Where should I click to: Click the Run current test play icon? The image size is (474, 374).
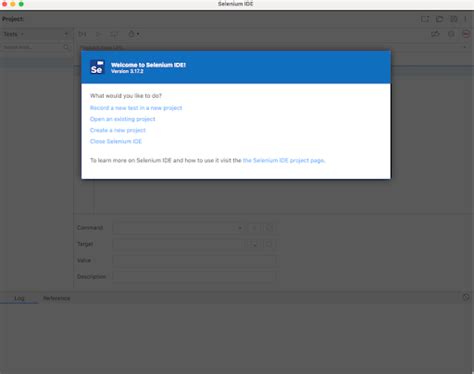pos(98,34)
